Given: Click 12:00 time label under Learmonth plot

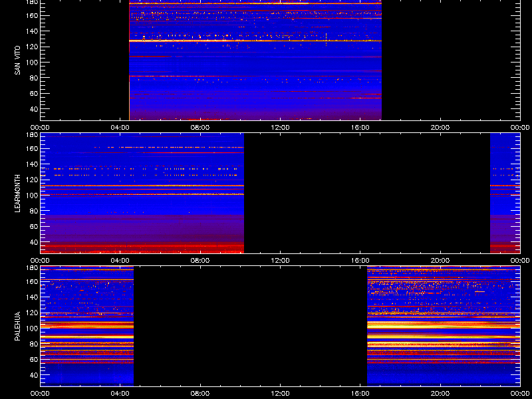Looking at the screenshot, I should click(x=280, y=261).
